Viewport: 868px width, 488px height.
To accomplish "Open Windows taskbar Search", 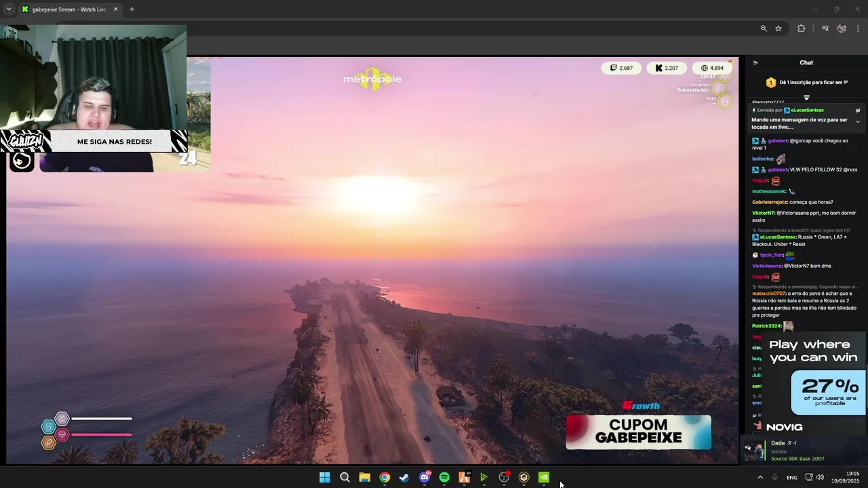I will (x=344, y=477).
